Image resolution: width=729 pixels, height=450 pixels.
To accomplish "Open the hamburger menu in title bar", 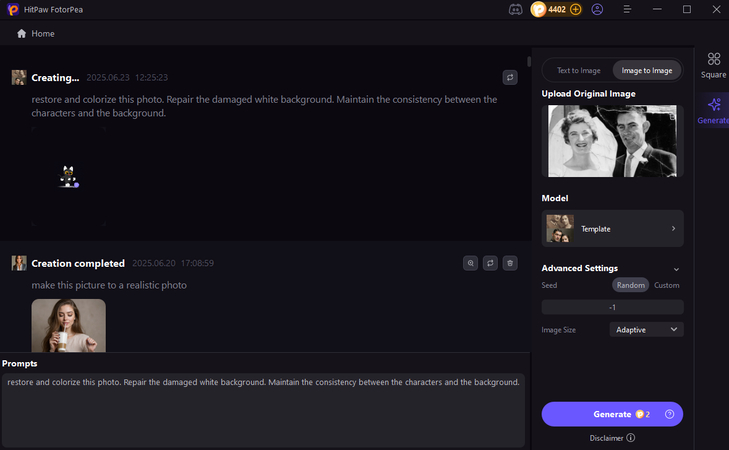I will click(x=627, y=9).
